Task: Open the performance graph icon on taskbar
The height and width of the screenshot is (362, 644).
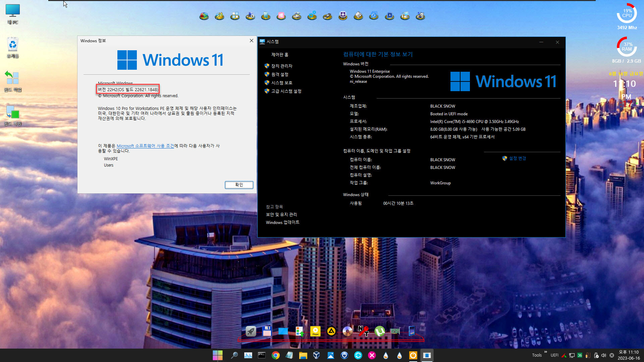Action: (248, 355)
